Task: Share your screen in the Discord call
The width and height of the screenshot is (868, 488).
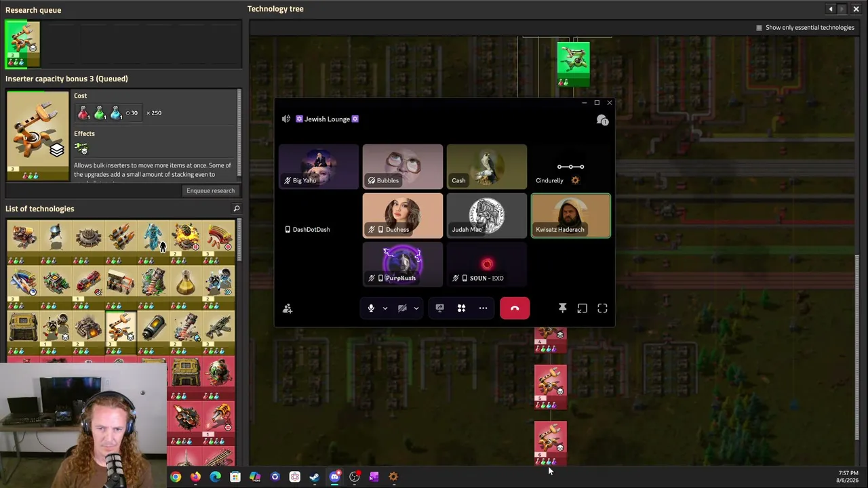Action: [x=439, y=308]
